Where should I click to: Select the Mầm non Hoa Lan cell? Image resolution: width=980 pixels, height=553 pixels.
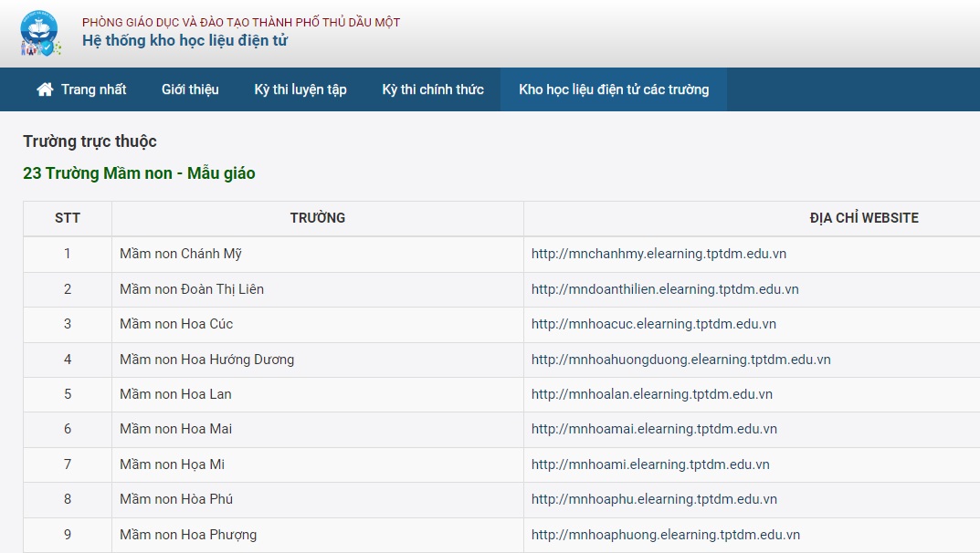click(318, 394)
